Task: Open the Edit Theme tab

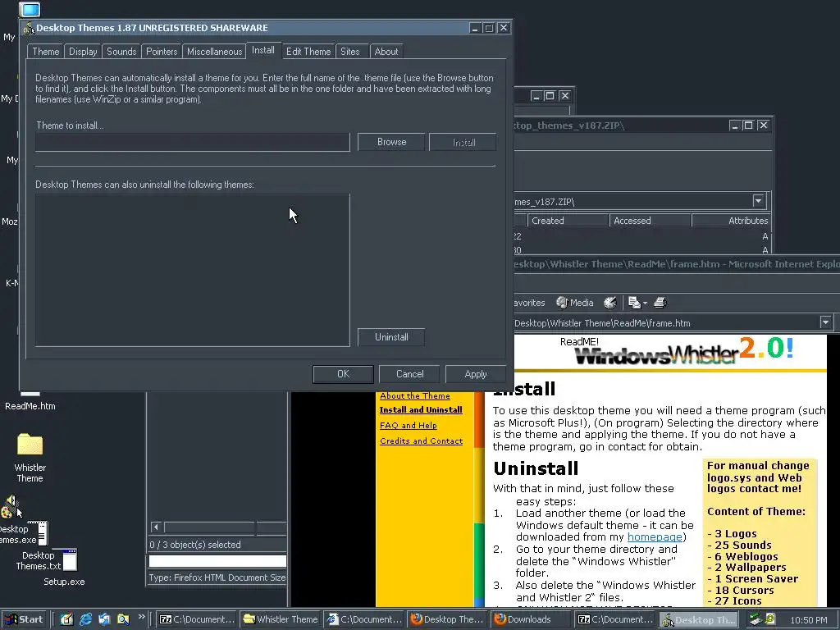Action: [x=308, y=52]
